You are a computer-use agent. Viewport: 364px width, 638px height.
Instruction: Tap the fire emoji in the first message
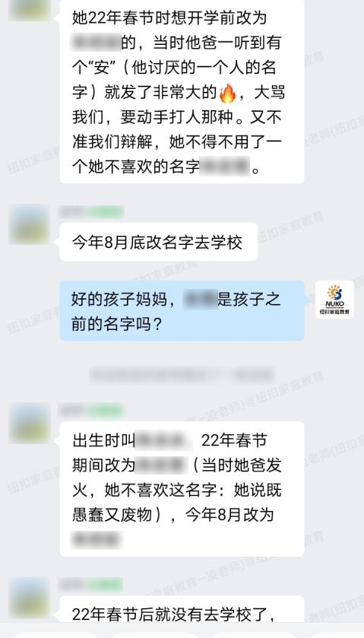[x=227, y=93]
